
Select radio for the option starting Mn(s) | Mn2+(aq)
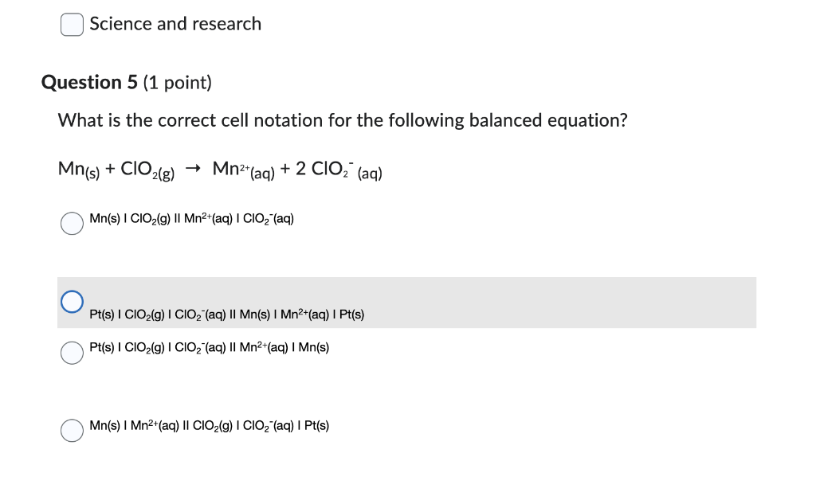pyautogui.click(x=72, y=430)
